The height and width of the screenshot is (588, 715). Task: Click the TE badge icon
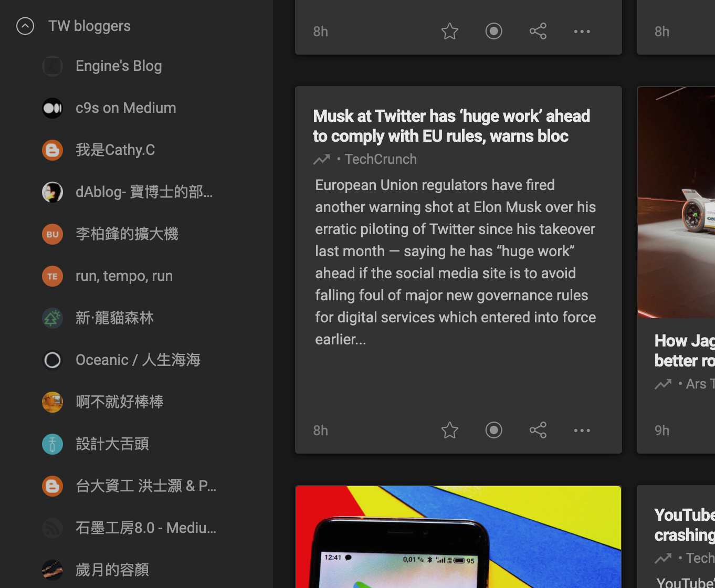[52, 276]
